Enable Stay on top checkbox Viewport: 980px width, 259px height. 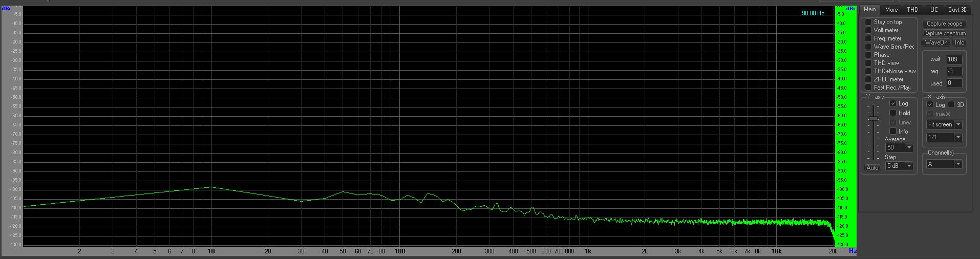tap(868, 22)
